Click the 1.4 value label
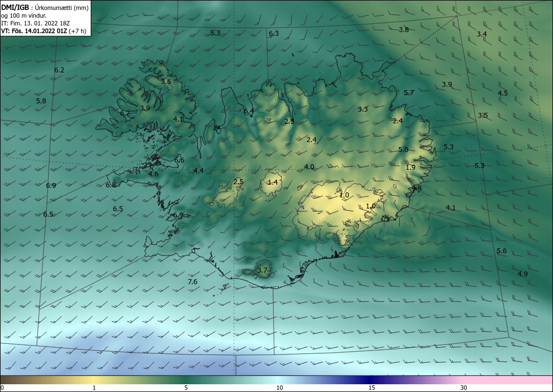The width and height of the screenshot is (553, 392). coord(273,182)
